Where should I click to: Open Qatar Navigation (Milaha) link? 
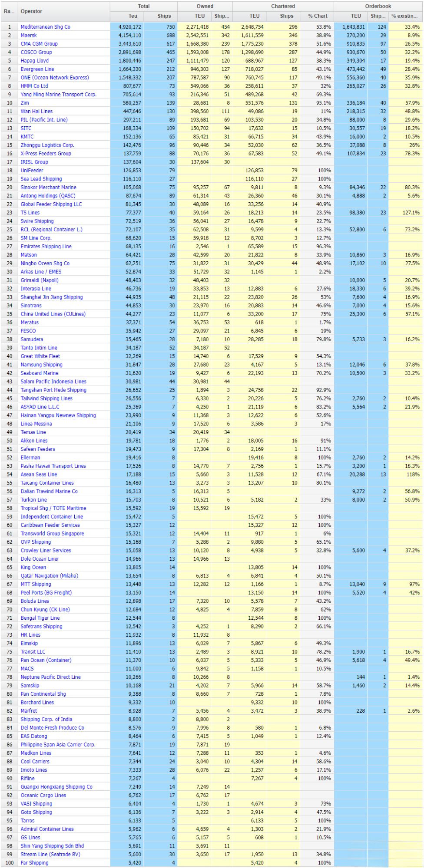[x=50, y=576]
